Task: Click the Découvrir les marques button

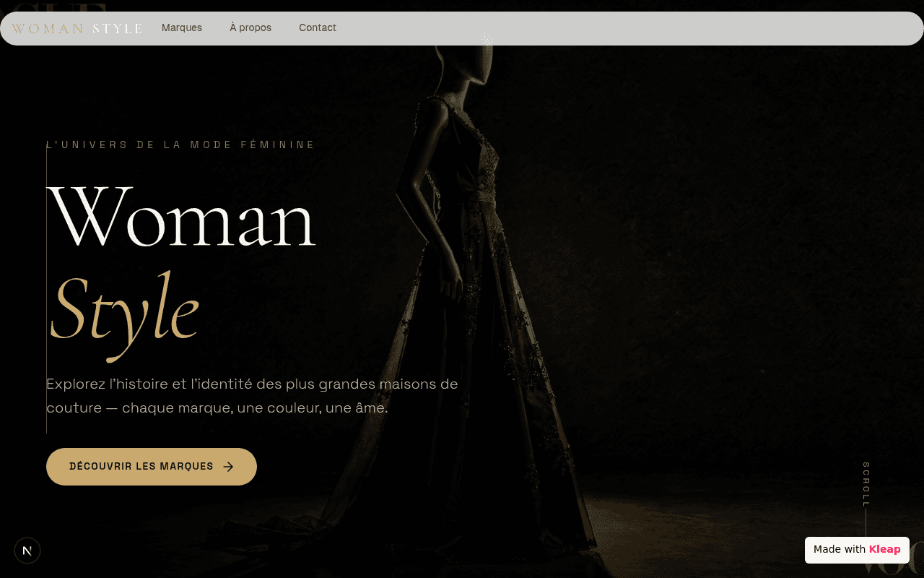Action: 152,467
